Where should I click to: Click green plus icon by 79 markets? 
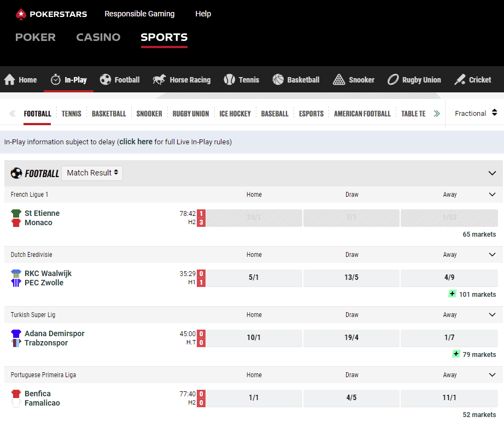pos(456,354)
